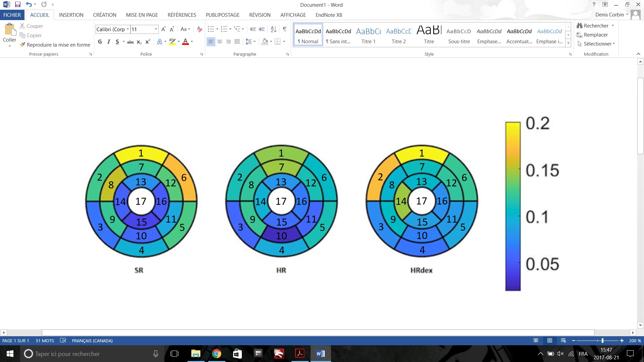
Task: Toggle show paragraph marks pilcrow
Action: [284, 29]
